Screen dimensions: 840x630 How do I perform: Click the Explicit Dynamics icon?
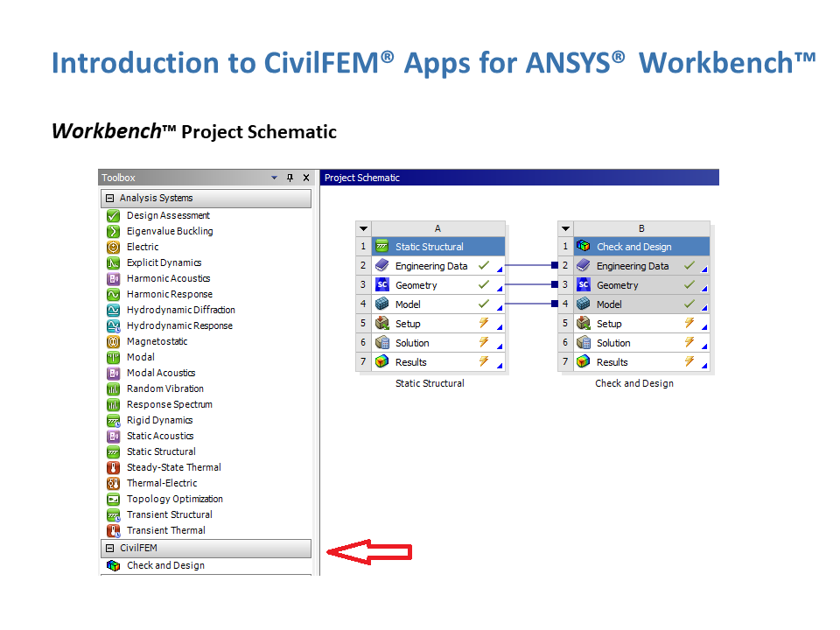[x=112, y=262]
